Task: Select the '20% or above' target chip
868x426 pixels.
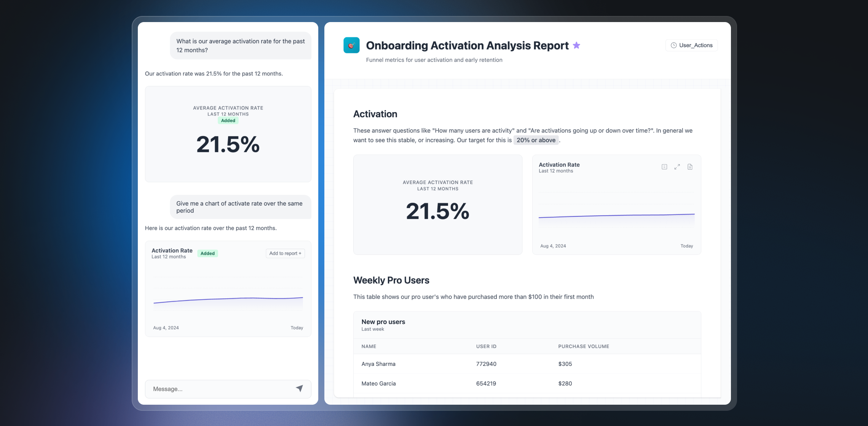Action: pyautogui.click(x=536, y=140)
